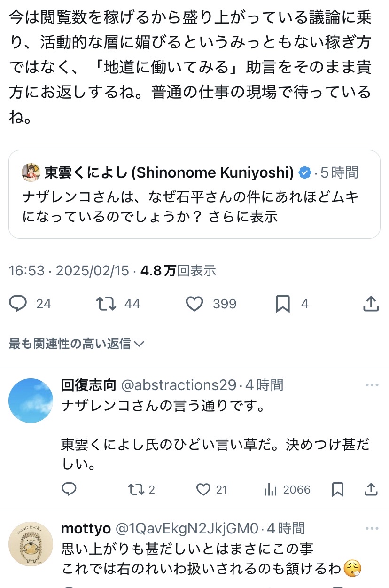389x588 pixels.
Task: Open the @abstractions29 profile handle
Action: tap(179, 385)
